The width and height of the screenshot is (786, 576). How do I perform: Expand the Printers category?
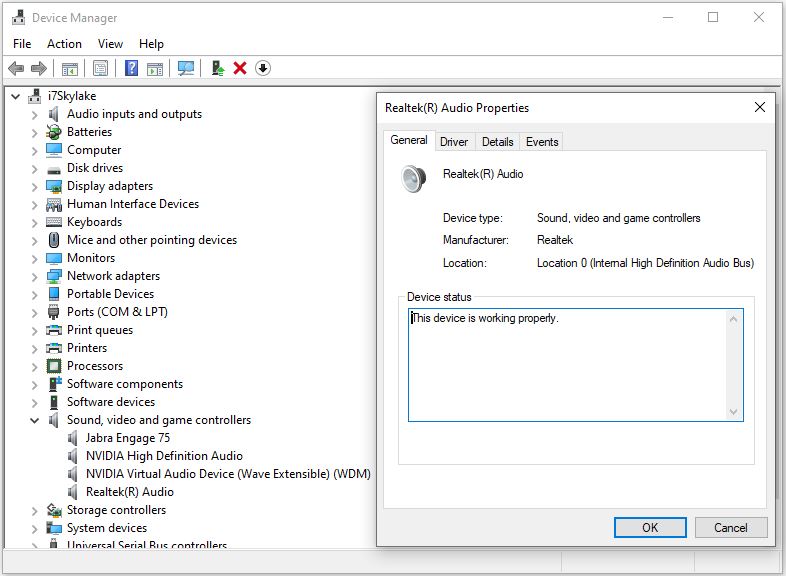[x=35, y=348]
